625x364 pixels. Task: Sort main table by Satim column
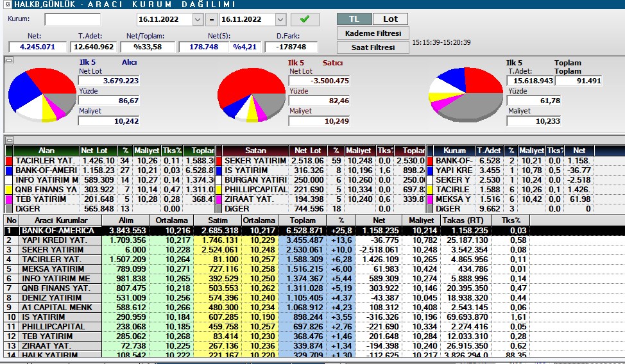click(218, 220)
